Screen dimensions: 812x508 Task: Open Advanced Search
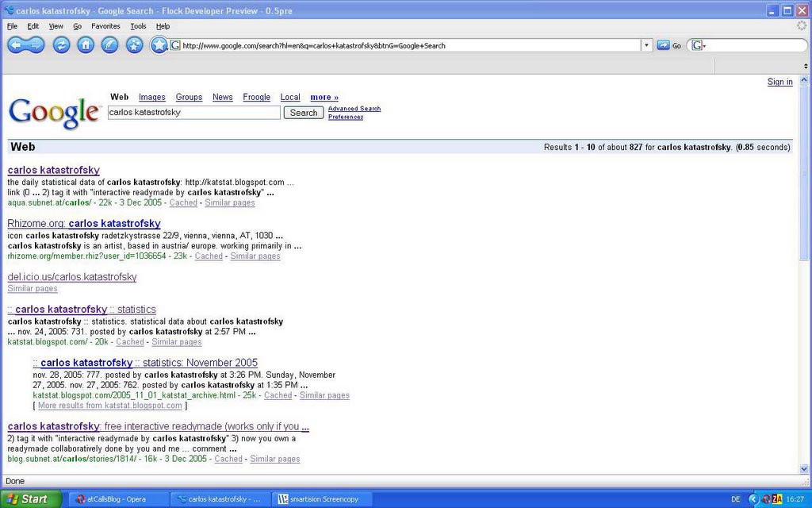pyautogui.click(x=354, y=108)
